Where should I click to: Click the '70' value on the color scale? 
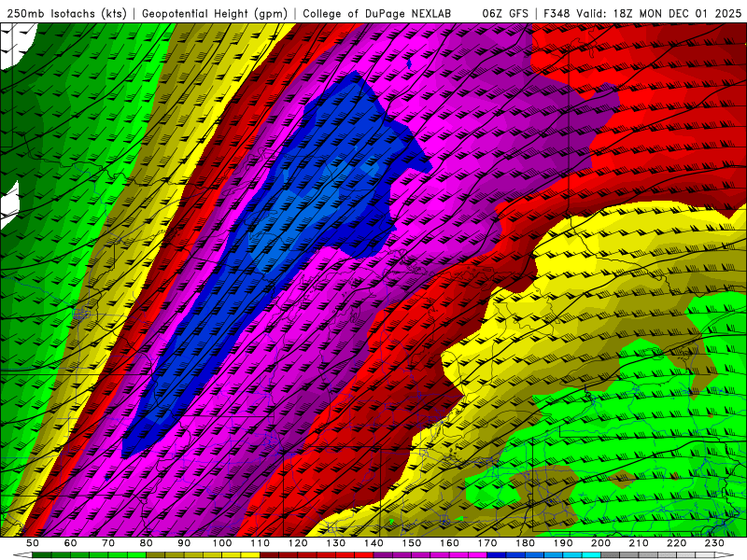point(108,543)
